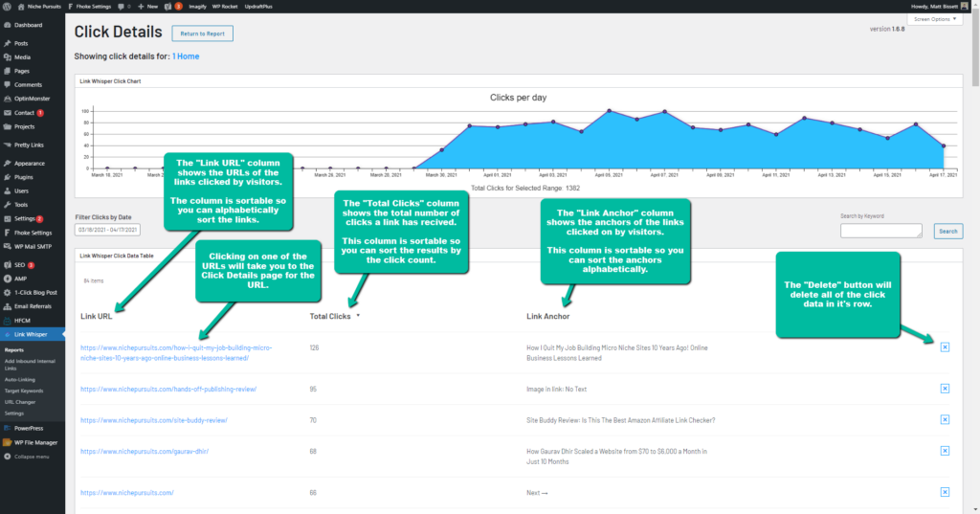Open Niche Pursuits site menu

tap(39, 7)
